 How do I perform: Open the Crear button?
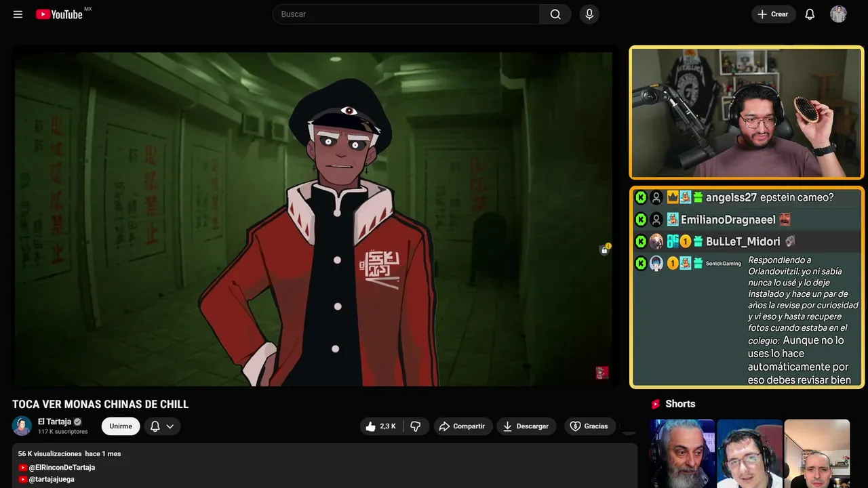click(x=773, y=14)
